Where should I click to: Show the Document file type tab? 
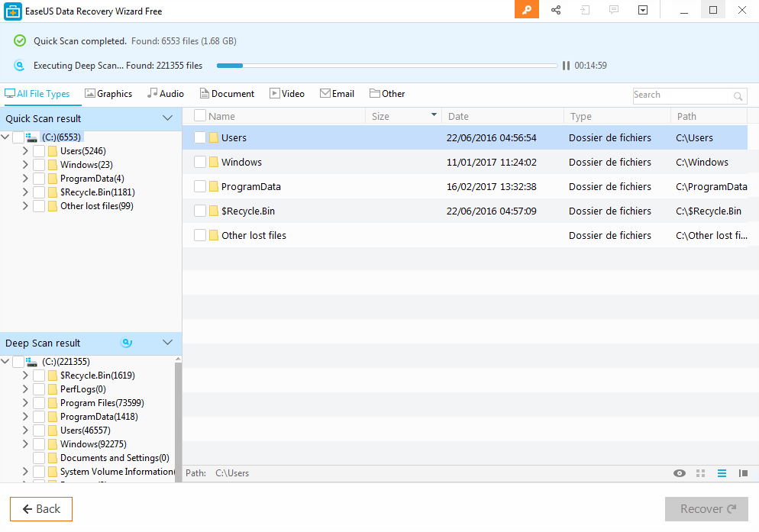227,94
